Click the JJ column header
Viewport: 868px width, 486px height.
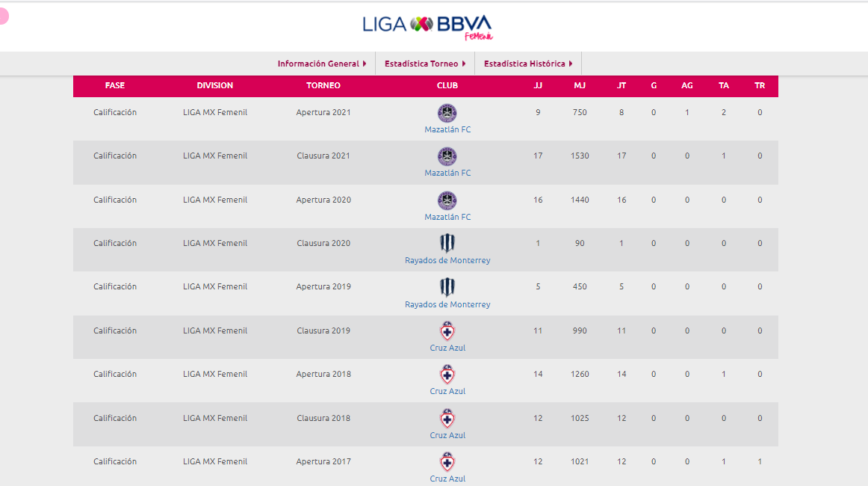click(x=538, y=85)
